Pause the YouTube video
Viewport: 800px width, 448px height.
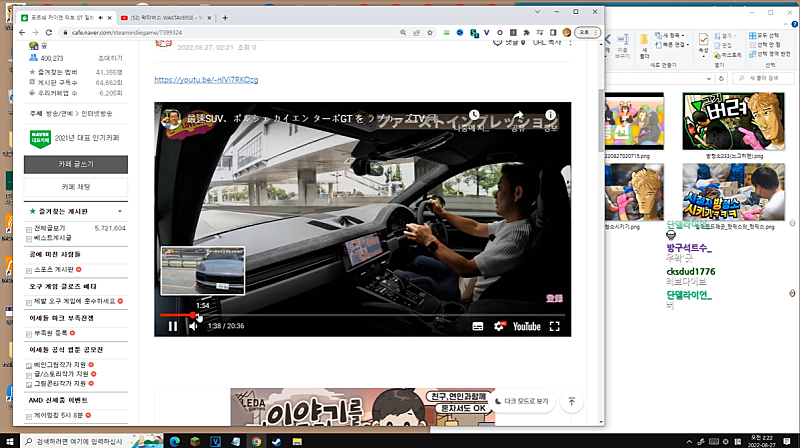coord(172,326)
